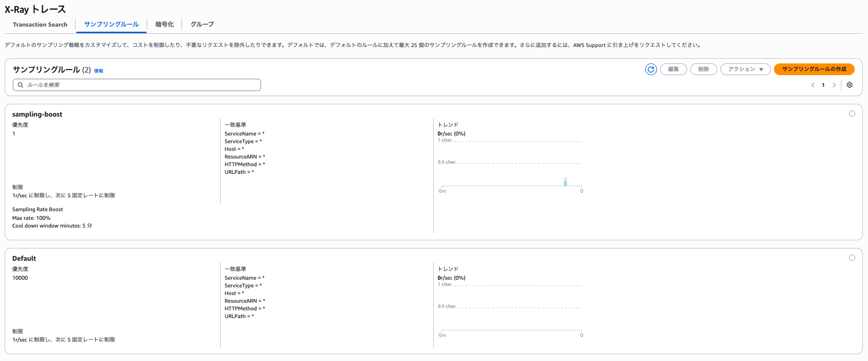Select the サンプリングルール tab
Screen dimensions: 868x361
[x=111, y=25]
